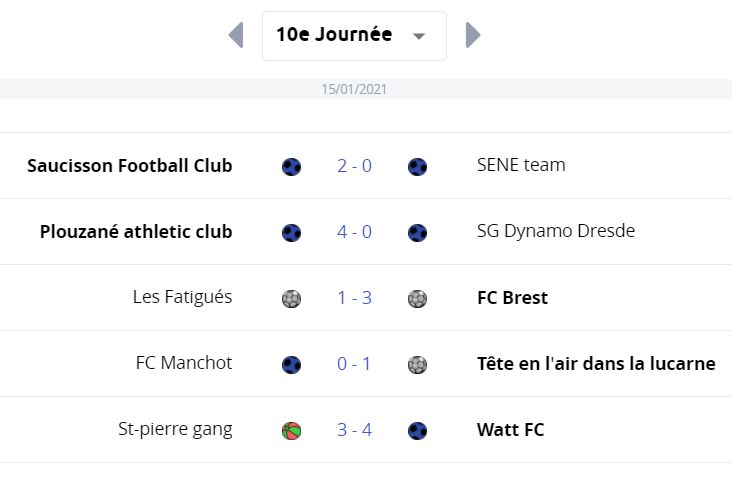Click Plouzané athletic club's ball icon
Screen dimensions: 732x479
point(291,232)
